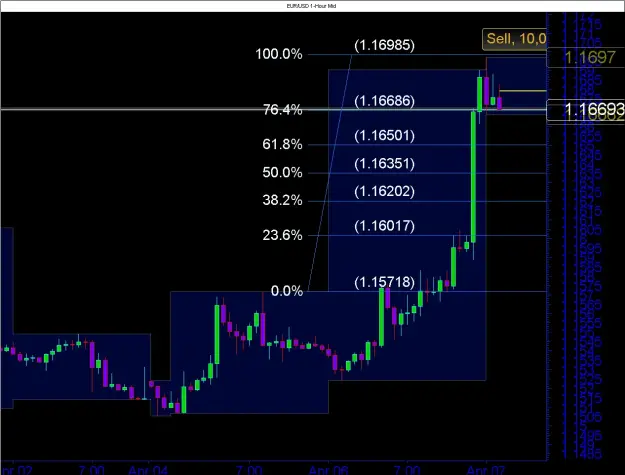The width and height of the screenshot is (625, 475).
Task: Click the 1.16693 current price tag
Action: pyautogui.click(x=586, y=110)
